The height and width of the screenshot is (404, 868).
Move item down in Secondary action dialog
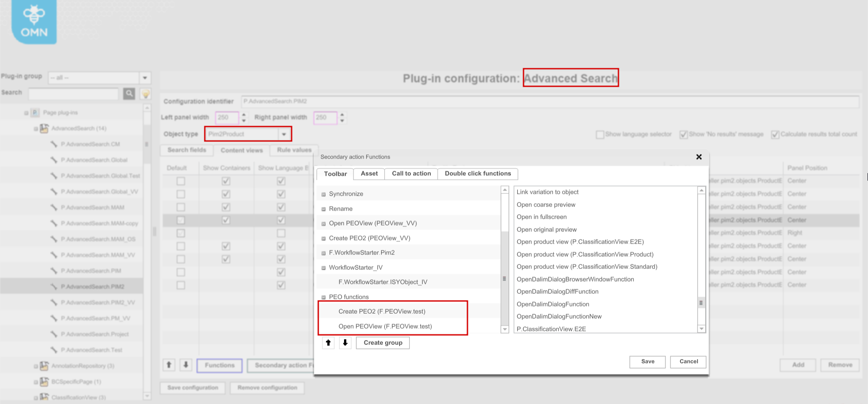(345, 343)
